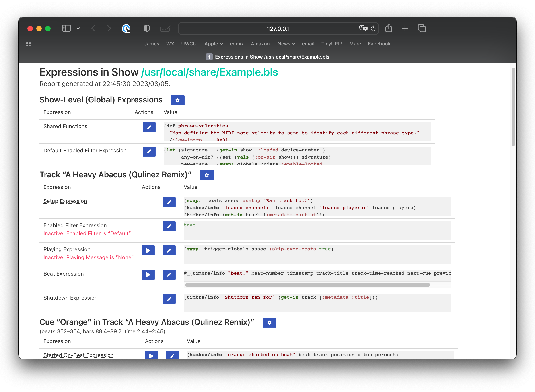Reload the current page
The image size is (535, 392).
point(373,29)
